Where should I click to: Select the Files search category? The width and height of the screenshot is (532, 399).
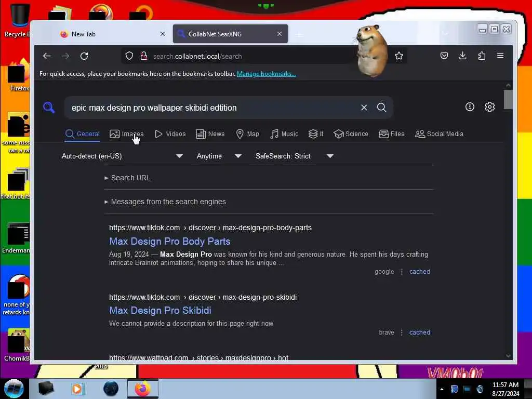[392, 134]
